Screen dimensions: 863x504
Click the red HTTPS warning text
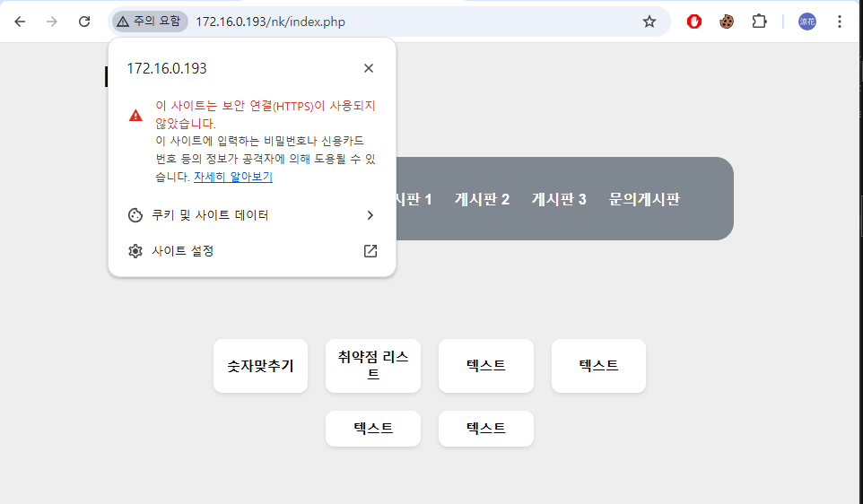click(266, 115)
